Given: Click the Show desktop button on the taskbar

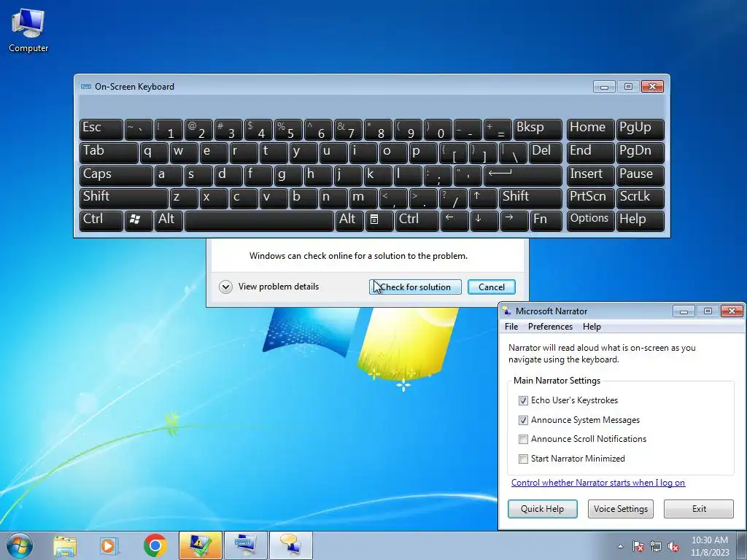Looking at the screenshot, I should coord(742,545).
